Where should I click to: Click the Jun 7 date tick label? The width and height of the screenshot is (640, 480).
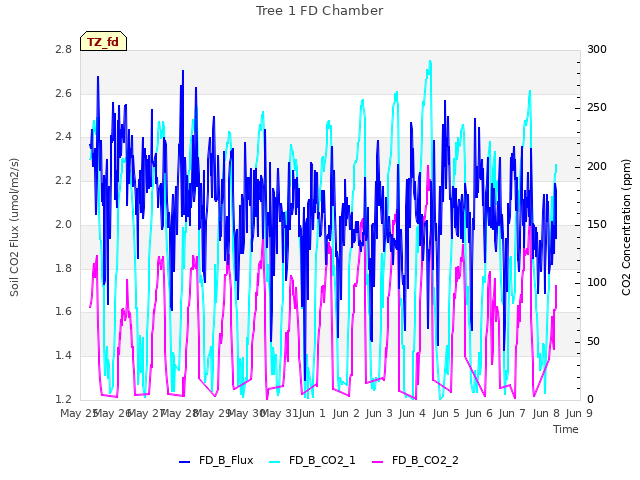coord(512,413)
